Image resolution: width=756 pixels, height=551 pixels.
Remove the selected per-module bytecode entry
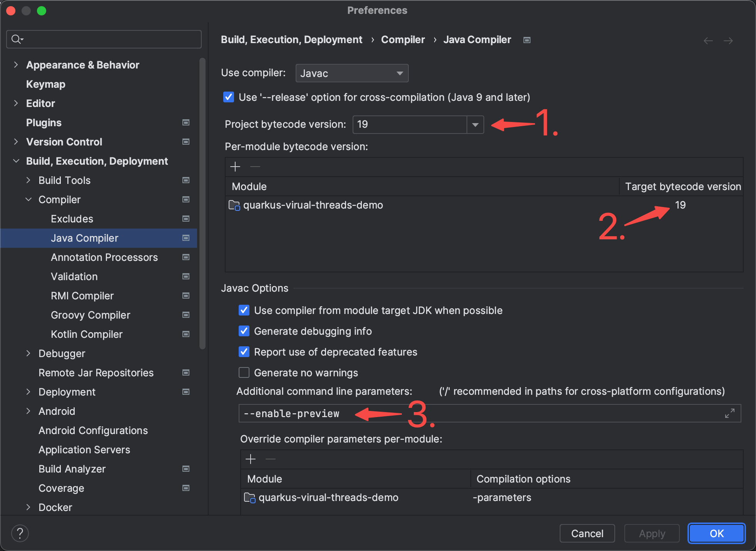click(255, 167)
